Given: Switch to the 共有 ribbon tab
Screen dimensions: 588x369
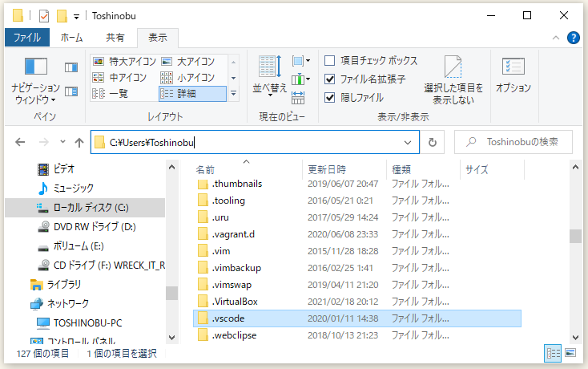Looking at the screenshot, I should coord(115,38).
